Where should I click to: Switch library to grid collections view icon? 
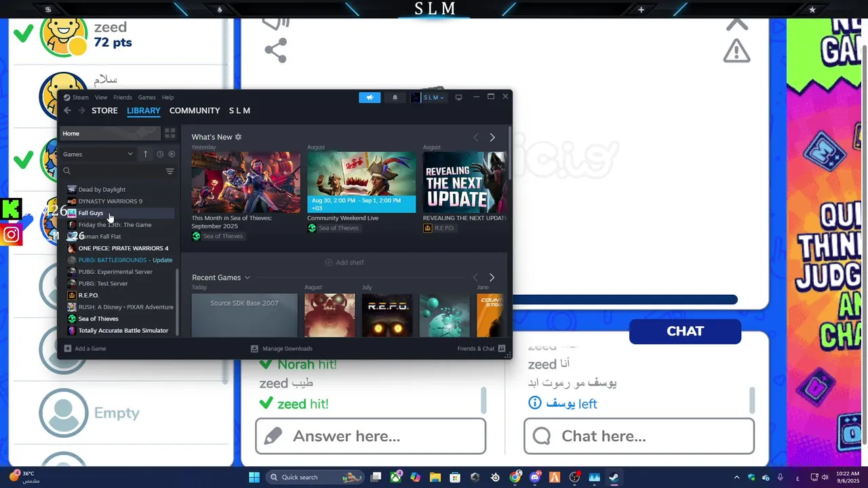[x=170, y=134]
